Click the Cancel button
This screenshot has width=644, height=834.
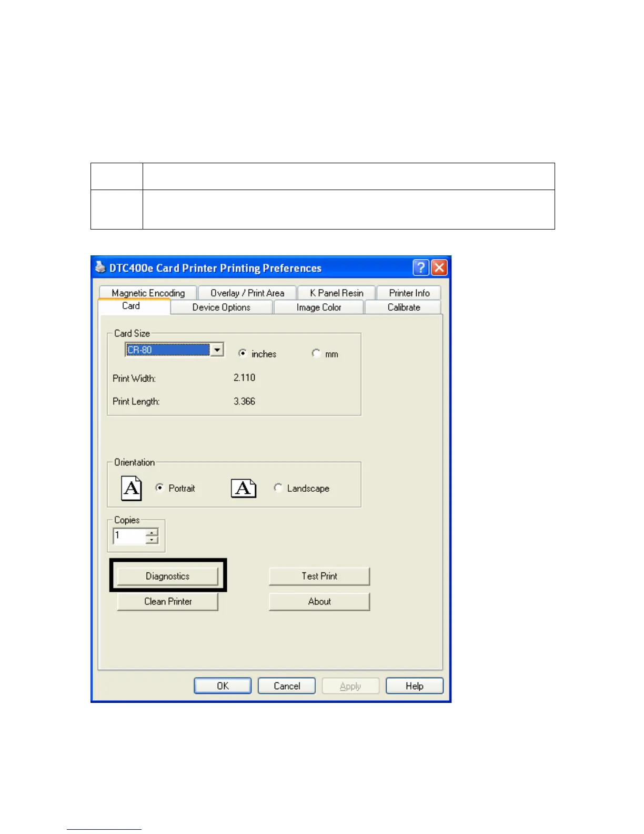[287, 686]
